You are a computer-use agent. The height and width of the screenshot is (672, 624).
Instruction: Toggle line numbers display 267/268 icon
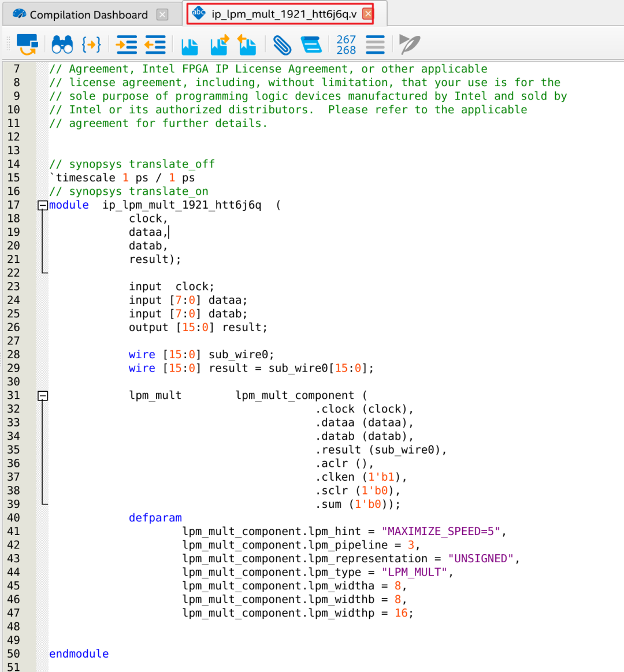(x=346, y=44)
